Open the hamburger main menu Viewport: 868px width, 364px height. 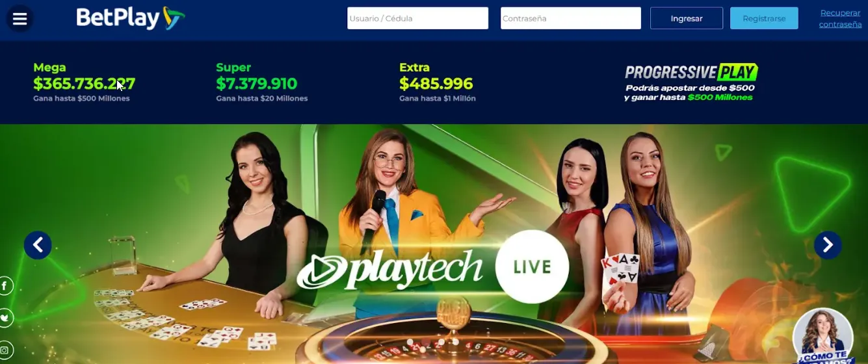tap(20, 19)
